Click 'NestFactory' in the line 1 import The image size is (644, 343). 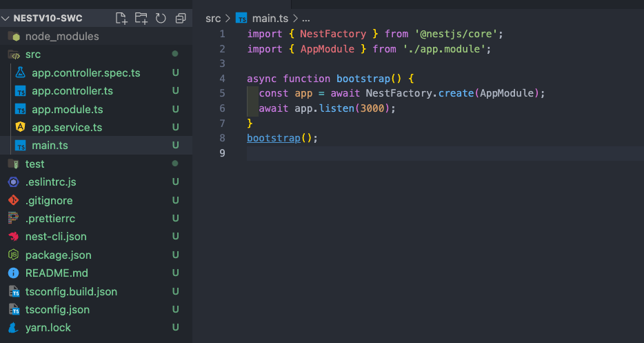[x=333, y=34]
